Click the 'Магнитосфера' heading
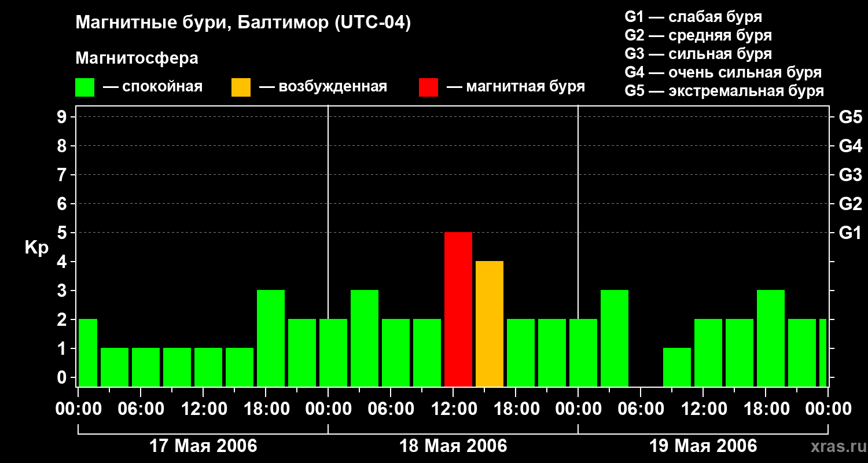The image size is (868, 463). point(137,58)
